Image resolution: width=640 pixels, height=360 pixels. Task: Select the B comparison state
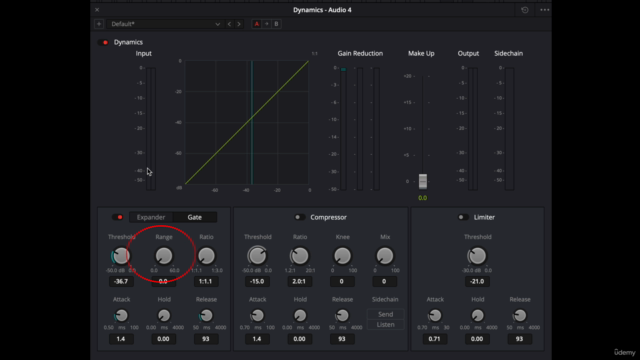276,24
